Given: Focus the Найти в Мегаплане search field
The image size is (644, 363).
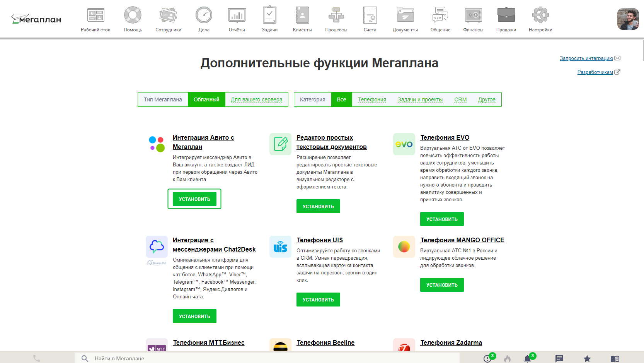Looking at the screenshot, I should click(267, 358).
